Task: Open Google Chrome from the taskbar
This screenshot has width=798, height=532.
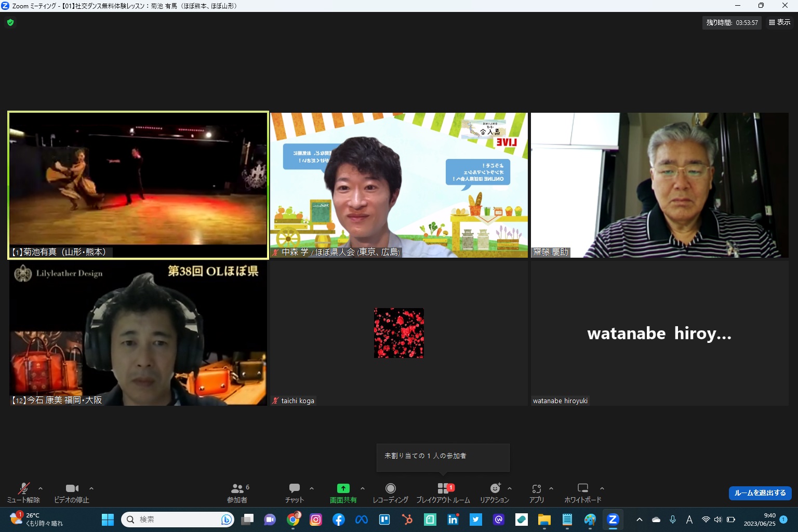Action: pos(293,519)
